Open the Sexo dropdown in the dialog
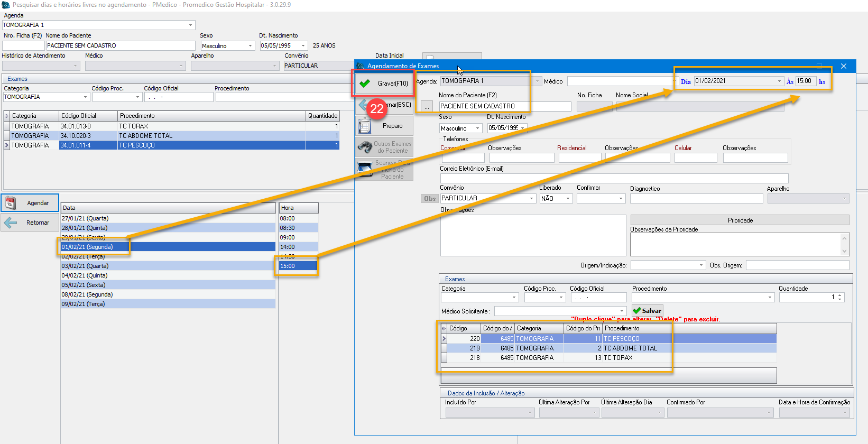 (x=478, y=128)
